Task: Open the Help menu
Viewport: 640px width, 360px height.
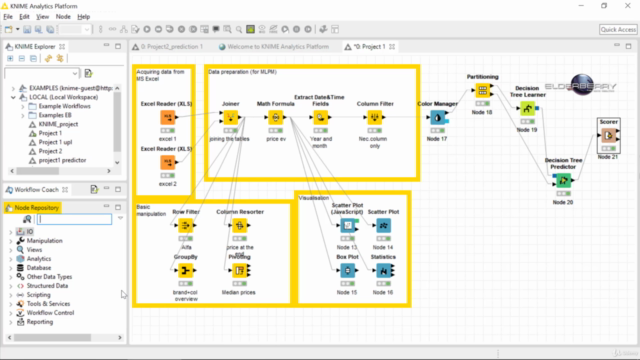Action: [84, 17]
